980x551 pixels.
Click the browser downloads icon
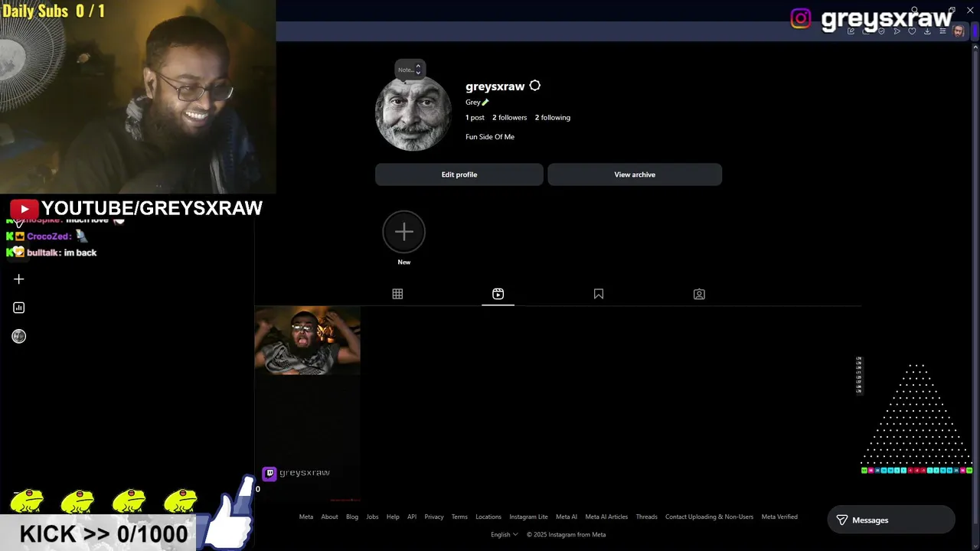[927, 31]
